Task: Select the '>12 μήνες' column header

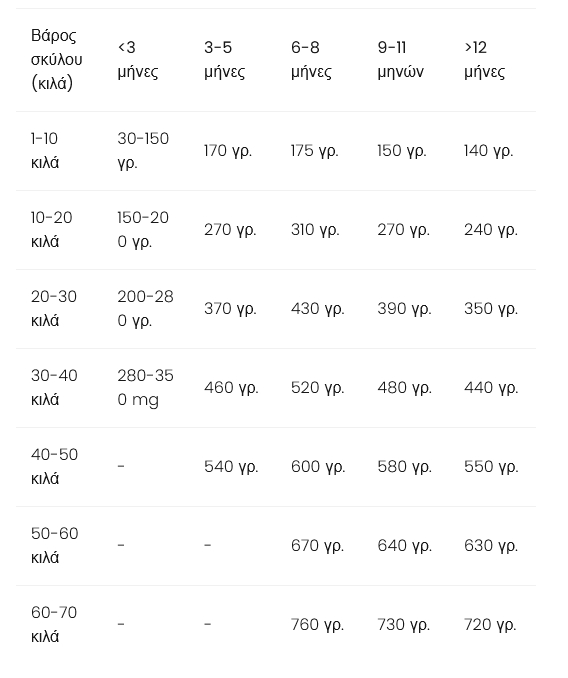Action: click(x=485, y=60)
